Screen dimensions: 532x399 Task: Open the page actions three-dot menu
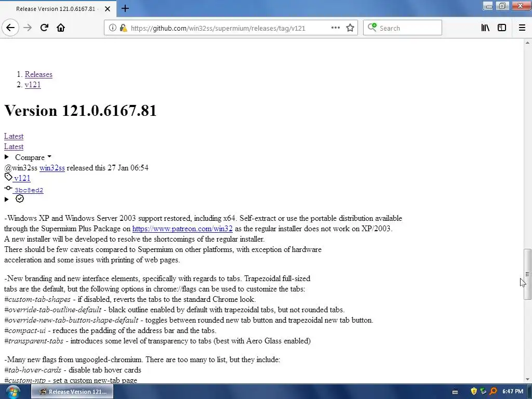click(335, 28)
